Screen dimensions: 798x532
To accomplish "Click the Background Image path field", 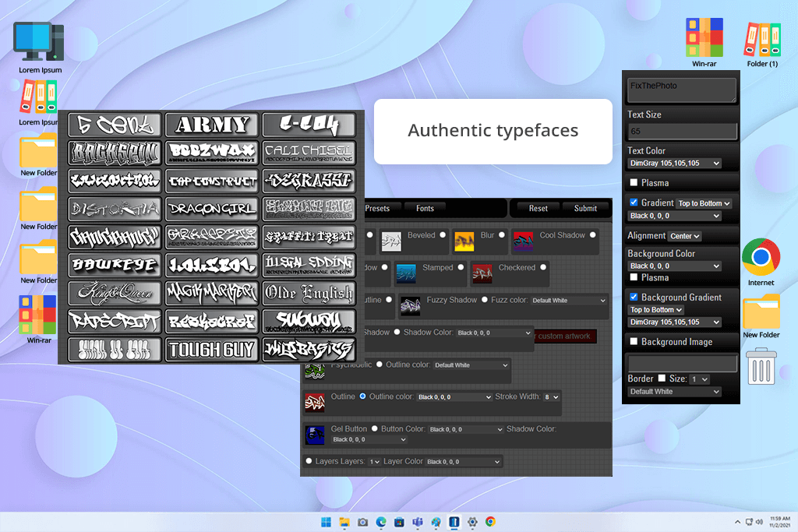I will click(682, 364).
